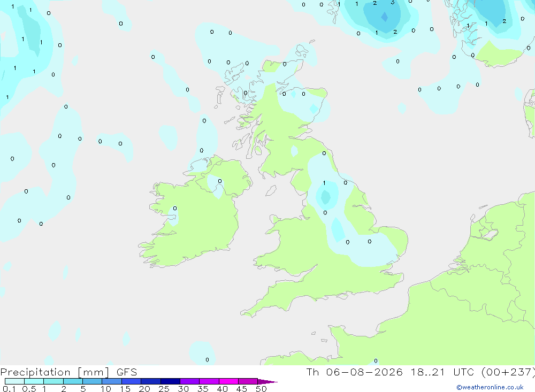Click the above-50 mm legend arrow tip
Viewport: 535px width, 392px height.
coord(267,382)
